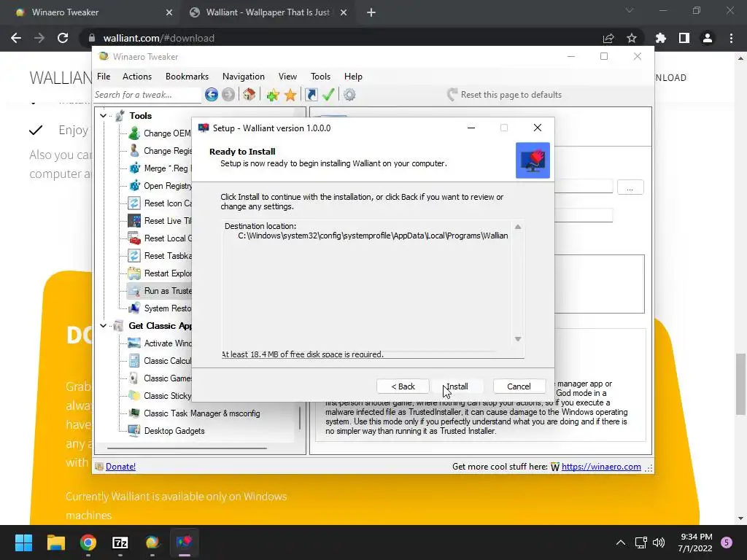The image size is (747, 560).
Task: Open the winaero.com link
Action: [601, 467]
